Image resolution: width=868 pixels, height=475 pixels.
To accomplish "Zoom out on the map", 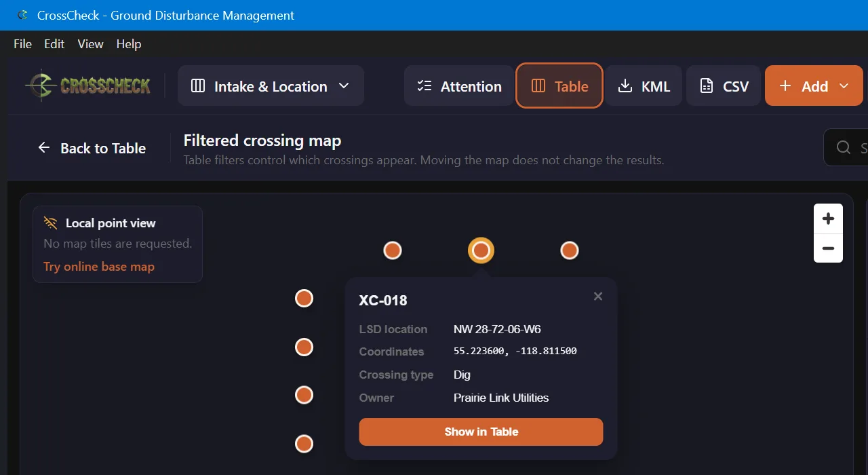I will (828, 248).
